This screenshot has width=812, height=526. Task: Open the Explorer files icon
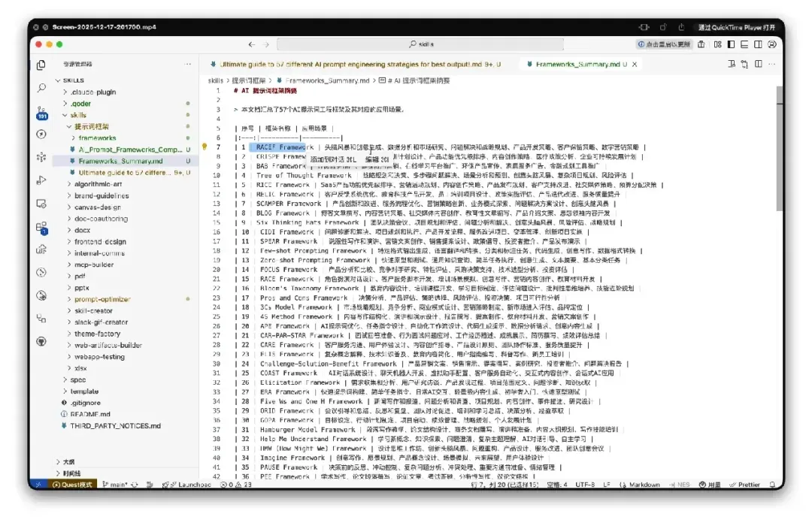41,65
